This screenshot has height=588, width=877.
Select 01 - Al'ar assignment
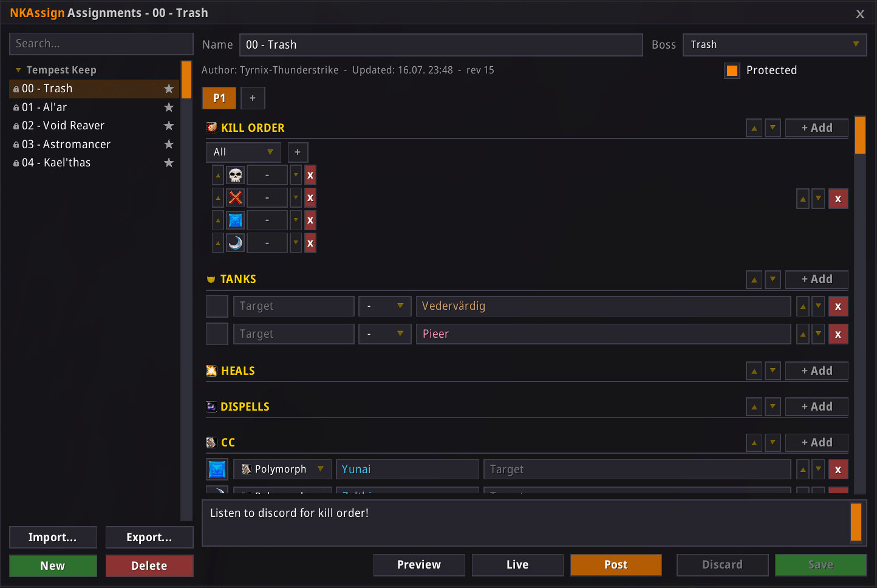94,108
